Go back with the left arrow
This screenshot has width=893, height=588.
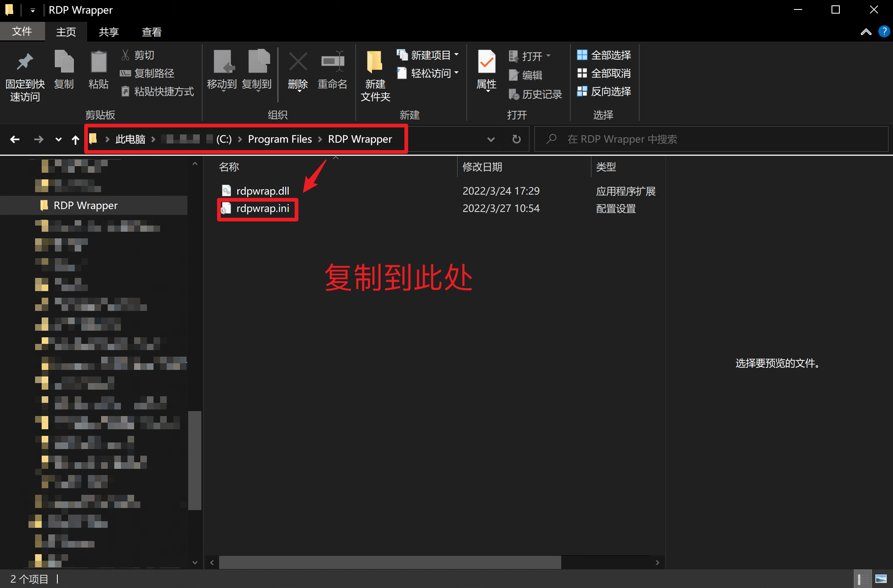[15, 139]
